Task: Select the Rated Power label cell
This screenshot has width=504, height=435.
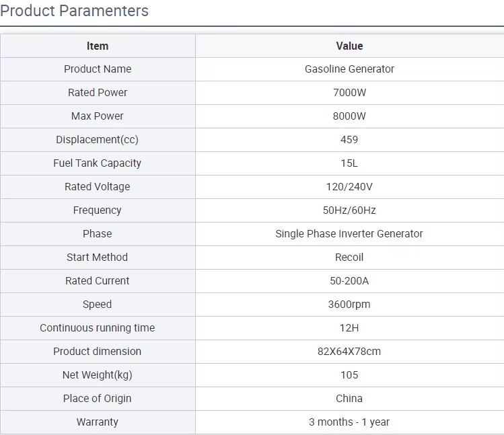Action: click(98, 93)
